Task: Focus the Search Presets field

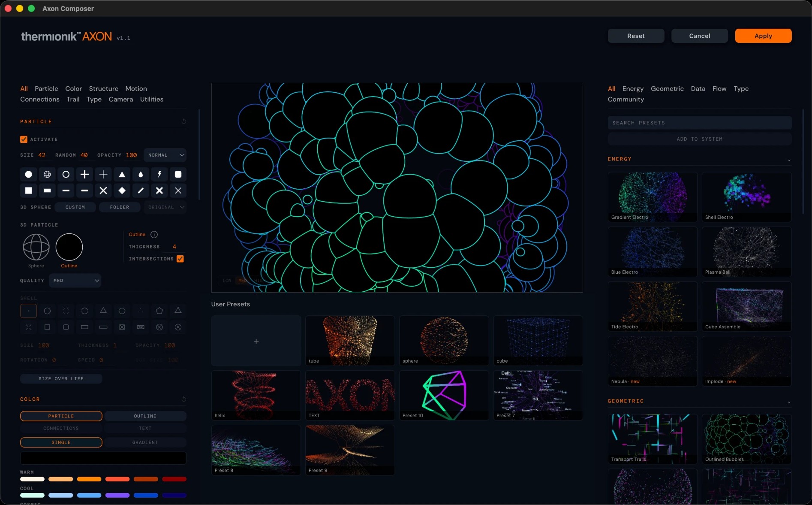Action: 700,123
